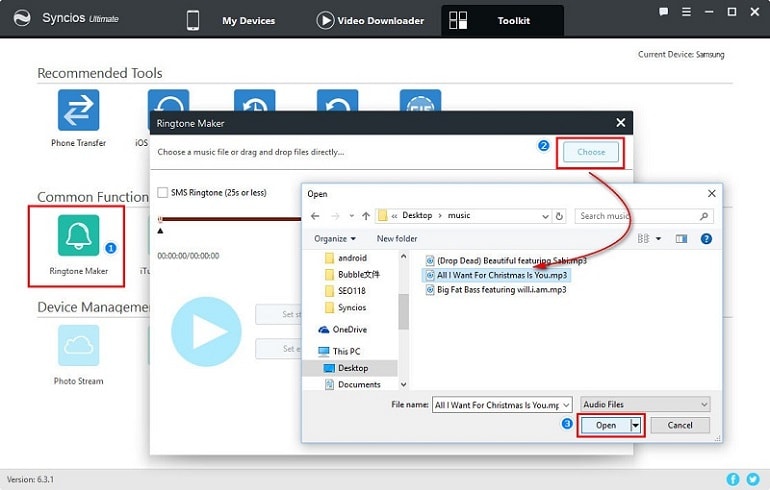Close the Open file dialog

[712, 193]
